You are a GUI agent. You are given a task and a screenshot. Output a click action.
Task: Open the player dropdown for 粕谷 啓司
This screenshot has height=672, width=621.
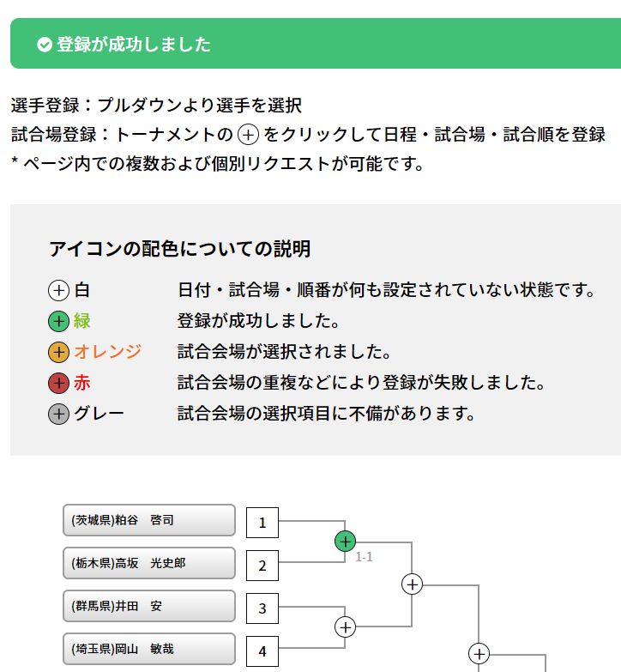(148, 520)
